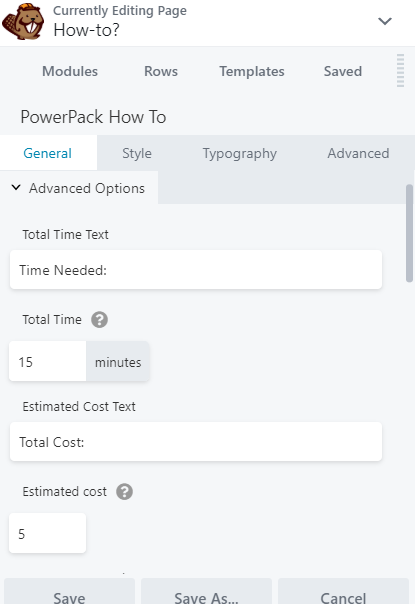Click the Beaver Builder logo icon
Screen dimensions: 415x604
23,22
